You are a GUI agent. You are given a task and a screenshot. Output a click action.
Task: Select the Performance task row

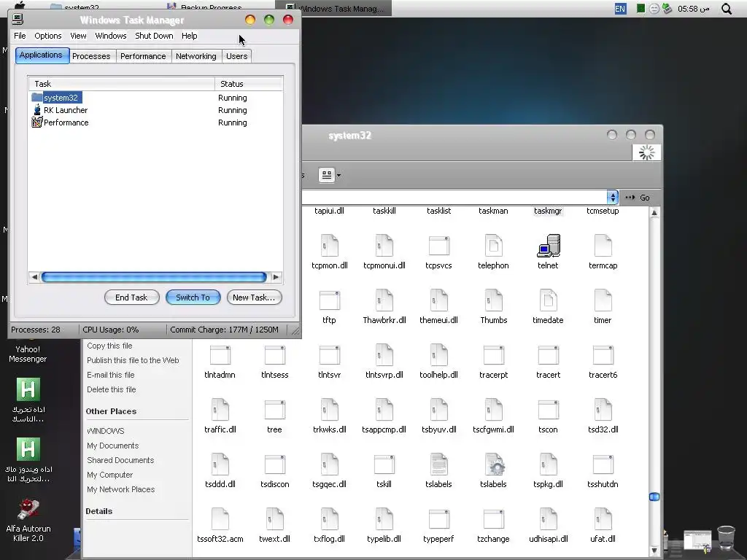click(x=155, y=122)
